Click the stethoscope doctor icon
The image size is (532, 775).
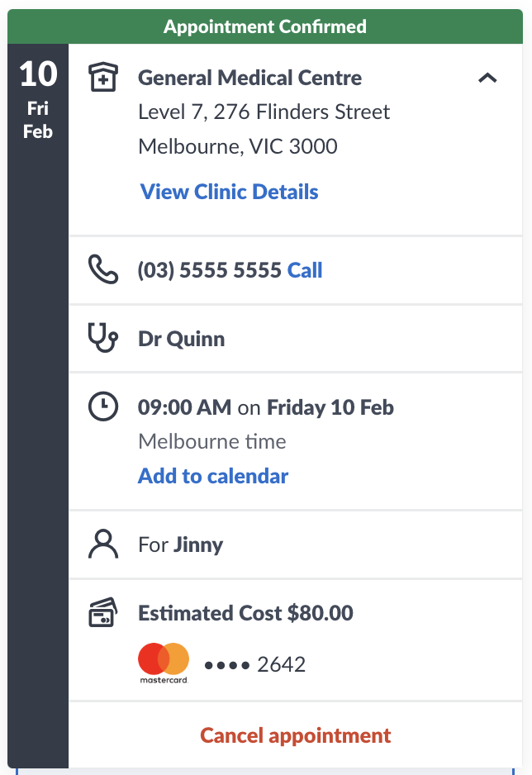pos(102,338)
